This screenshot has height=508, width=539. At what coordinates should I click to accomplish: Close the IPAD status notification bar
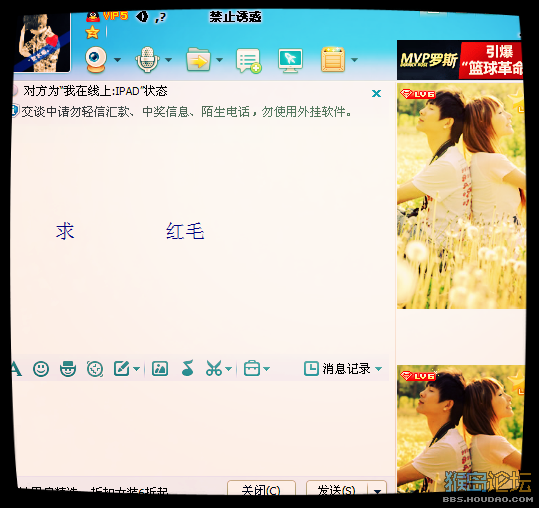(x=376, y=93)
